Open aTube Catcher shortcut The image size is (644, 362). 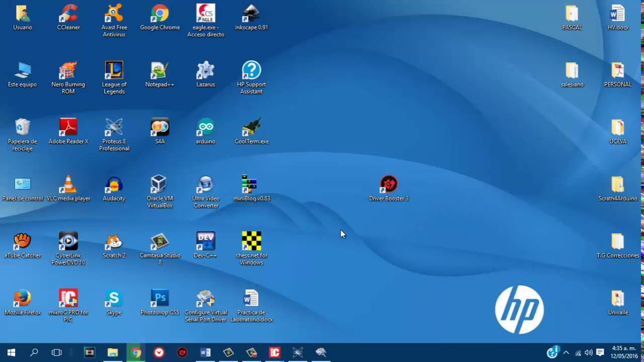(23, 245)
